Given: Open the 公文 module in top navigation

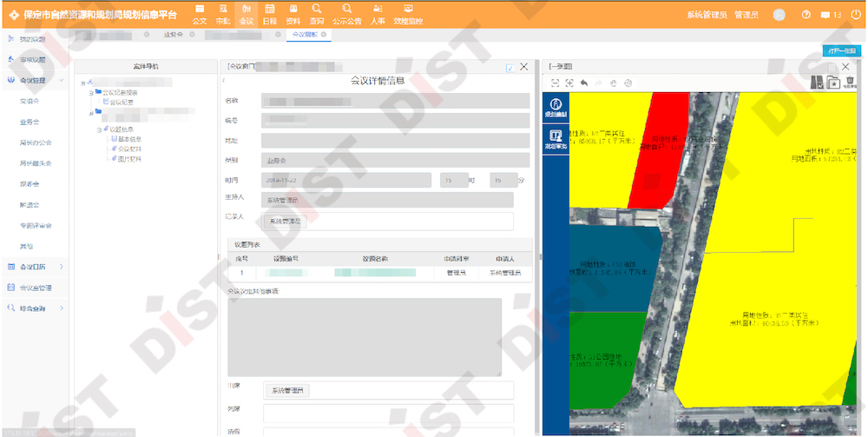Looking at the screenshot, I should coord(199,13).
